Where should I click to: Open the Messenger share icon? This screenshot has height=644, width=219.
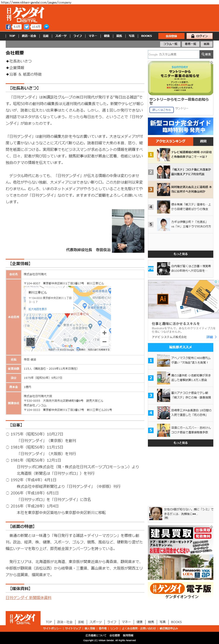(x=46, y=27)
